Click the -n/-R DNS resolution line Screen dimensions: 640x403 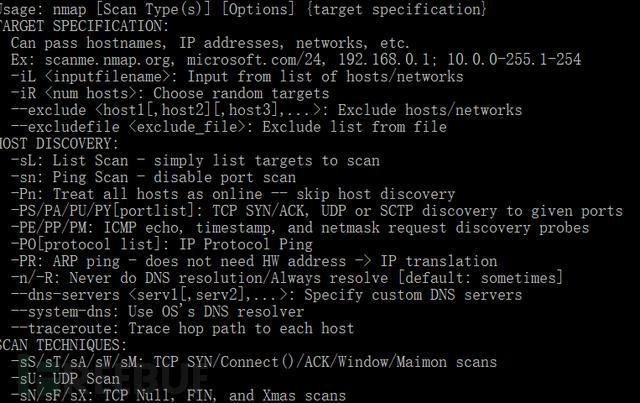click(287, 278)
